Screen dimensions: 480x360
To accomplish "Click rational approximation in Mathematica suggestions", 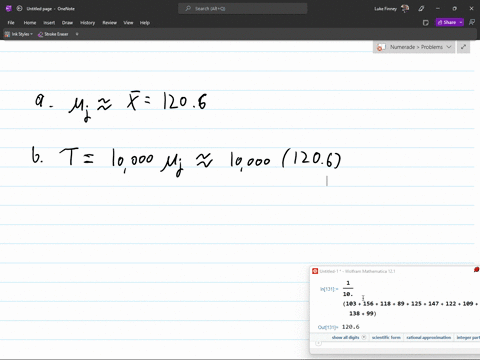I will point(429,337).
